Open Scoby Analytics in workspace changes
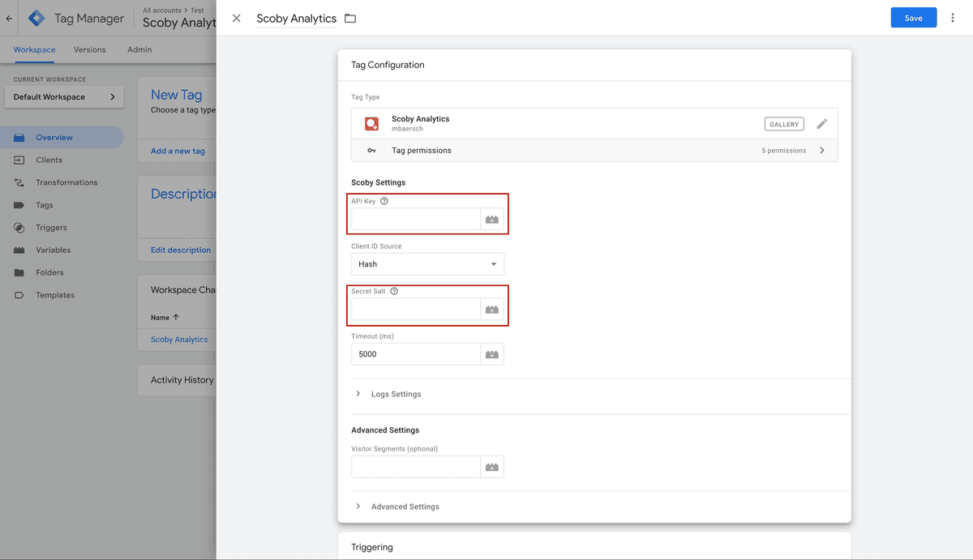973x560 pixels. [x=179, y=340]
